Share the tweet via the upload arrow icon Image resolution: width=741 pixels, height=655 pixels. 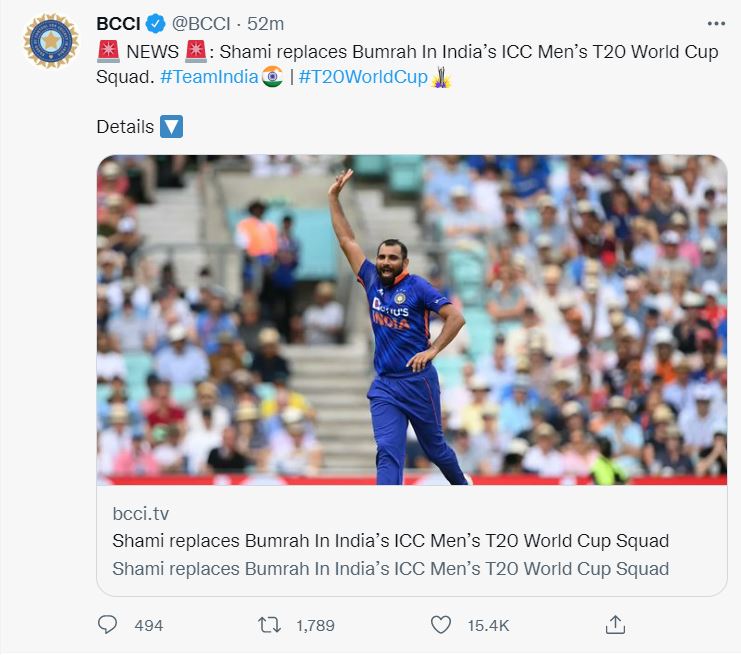point(615,625)
